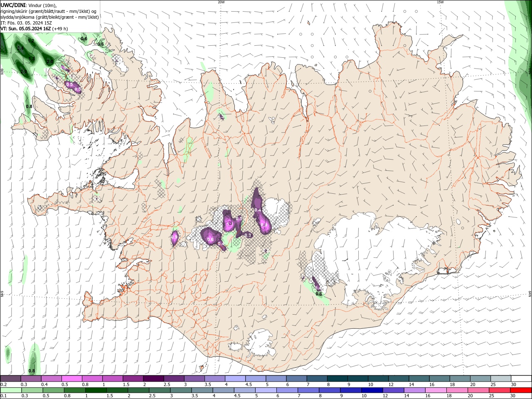Image resolution: width=532 pixels, height=399 pixels.
Task: Click the light violet 14 swatch in the lower legend row
Action: [x=415, y=390]
